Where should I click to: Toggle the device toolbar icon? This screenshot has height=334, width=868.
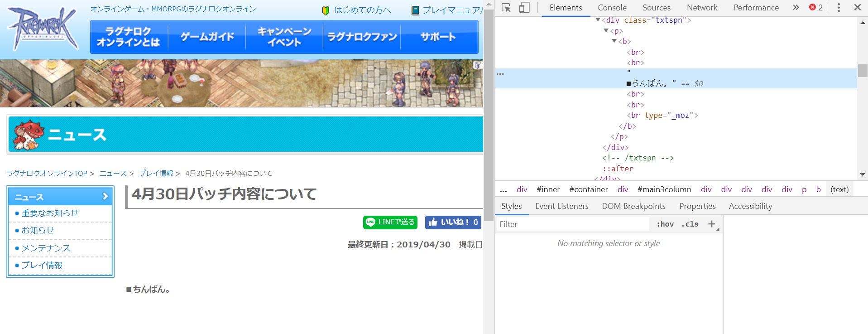point(524,8)
